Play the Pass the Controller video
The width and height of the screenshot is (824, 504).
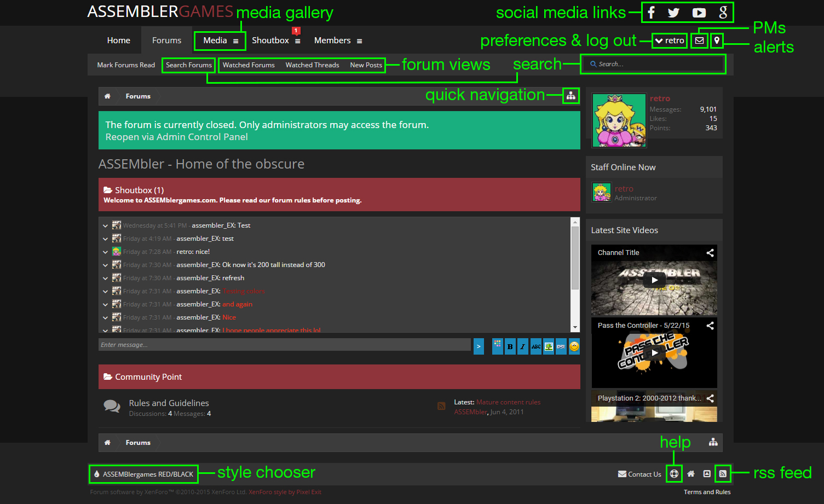tap(654, 352)
